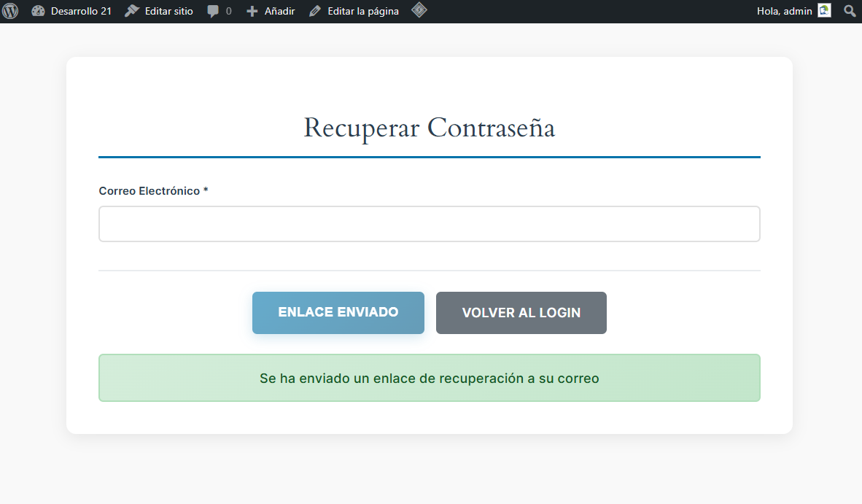
Task: Click the dashboard gauge icon
Action: (39, 11)
